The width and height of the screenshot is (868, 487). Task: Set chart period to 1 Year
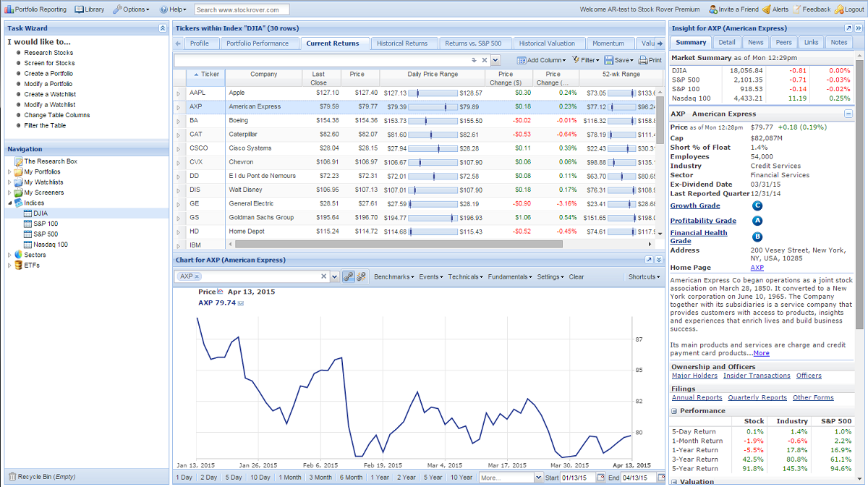click(380, 478)
